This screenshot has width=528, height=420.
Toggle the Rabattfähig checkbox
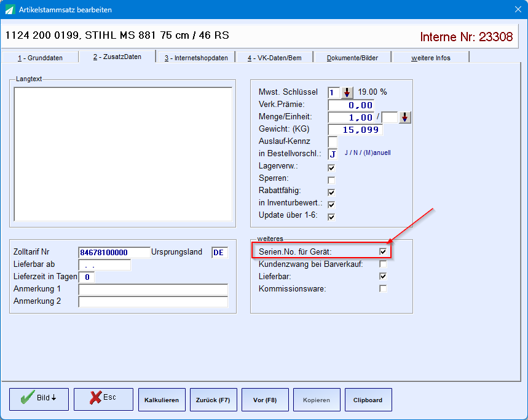331,192
